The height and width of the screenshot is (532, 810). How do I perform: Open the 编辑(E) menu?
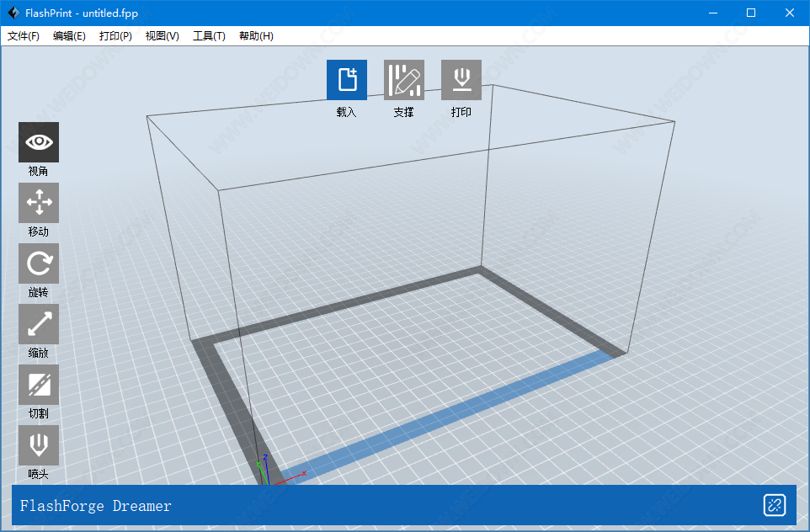69,35
